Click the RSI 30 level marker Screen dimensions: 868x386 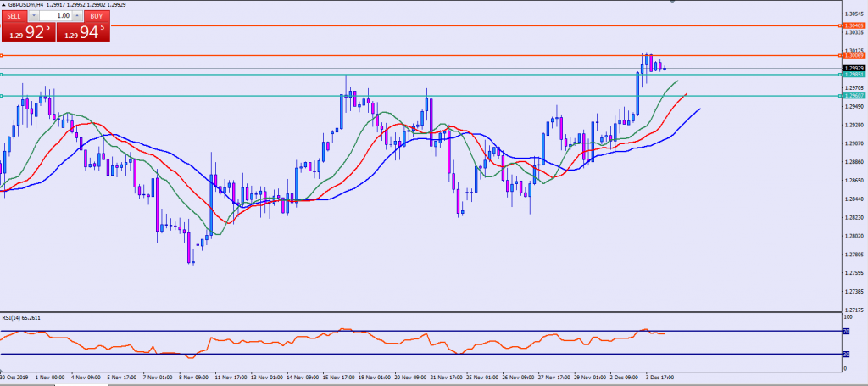pyautogui.click(x=845, y=354)
